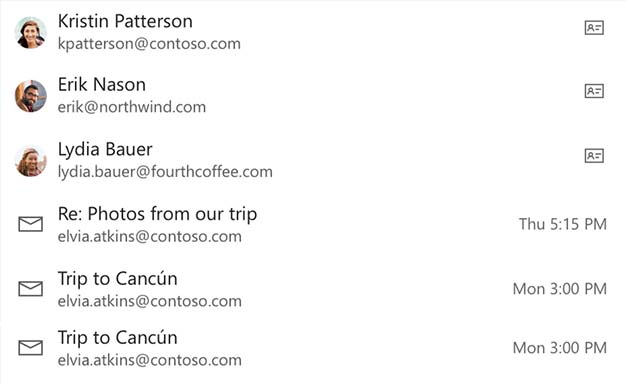Open contact card icon for Lydia Bauer

[x=594, y=156]
